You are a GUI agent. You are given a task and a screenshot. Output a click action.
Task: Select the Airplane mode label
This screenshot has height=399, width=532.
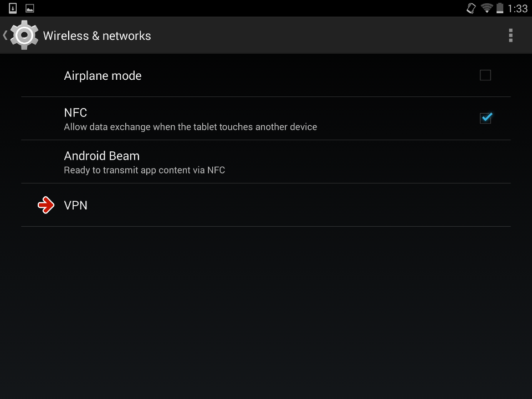(x=103, y=76)
